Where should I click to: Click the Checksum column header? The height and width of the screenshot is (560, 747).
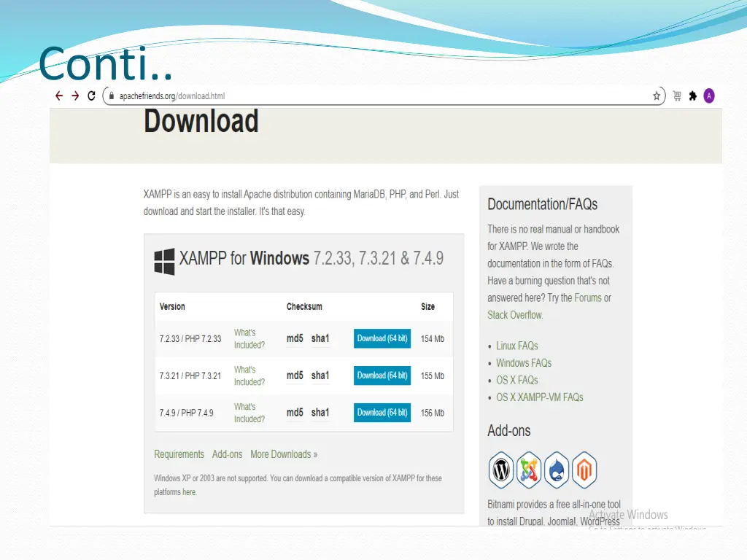pos(304,307)
